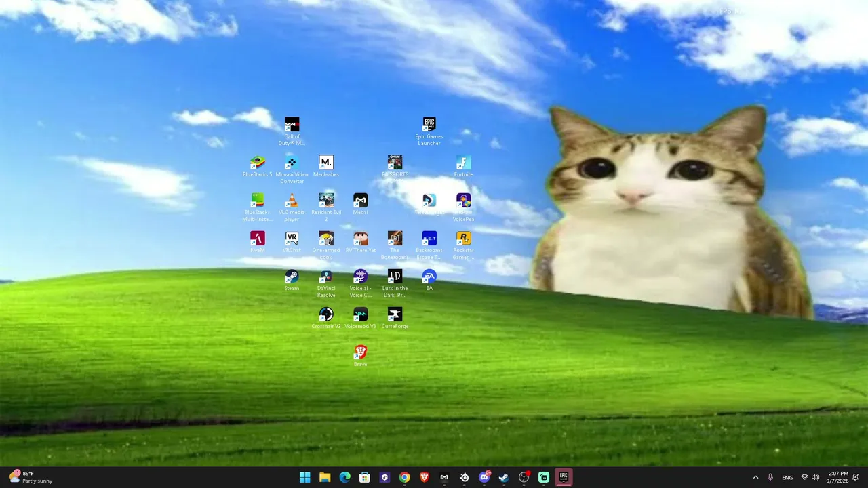Select the Call of Duty desktop shortcut
The width and height of the screenshot is (868, 488).
[x=292, y=131]
